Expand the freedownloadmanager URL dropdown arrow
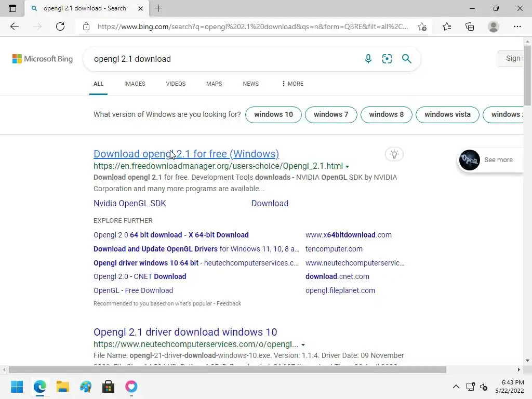 (x=347, y=167)
